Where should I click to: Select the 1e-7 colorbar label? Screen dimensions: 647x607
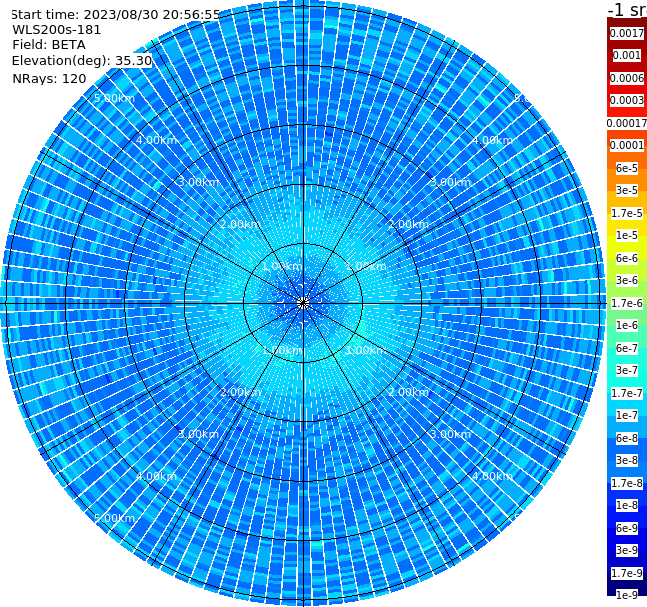[x=627, y=415]
